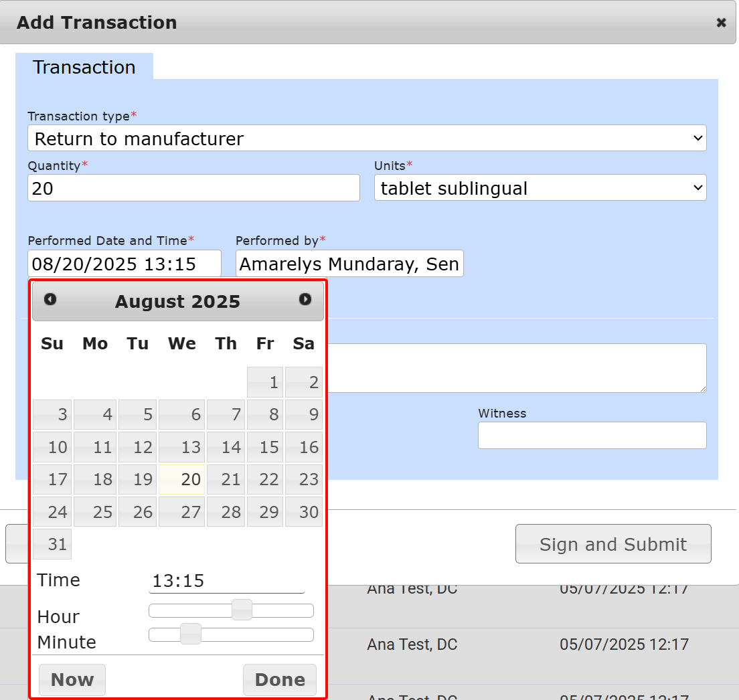
Task: Open the Transaction type dropdown
Action: [367, 139]
